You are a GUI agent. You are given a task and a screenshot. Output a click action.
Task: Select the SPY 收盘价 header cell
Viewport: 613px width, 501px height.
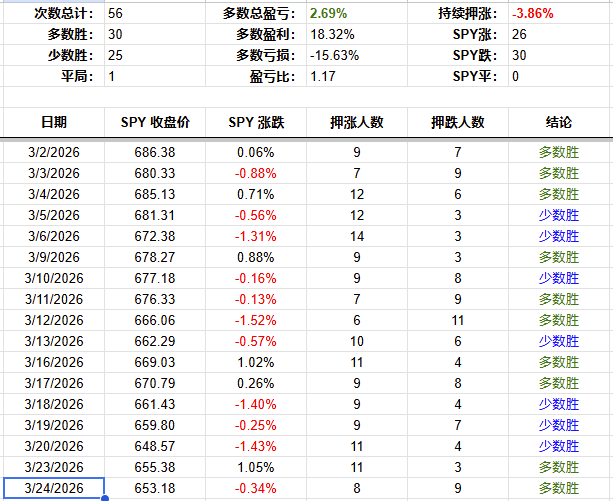(x=155, y=122)
